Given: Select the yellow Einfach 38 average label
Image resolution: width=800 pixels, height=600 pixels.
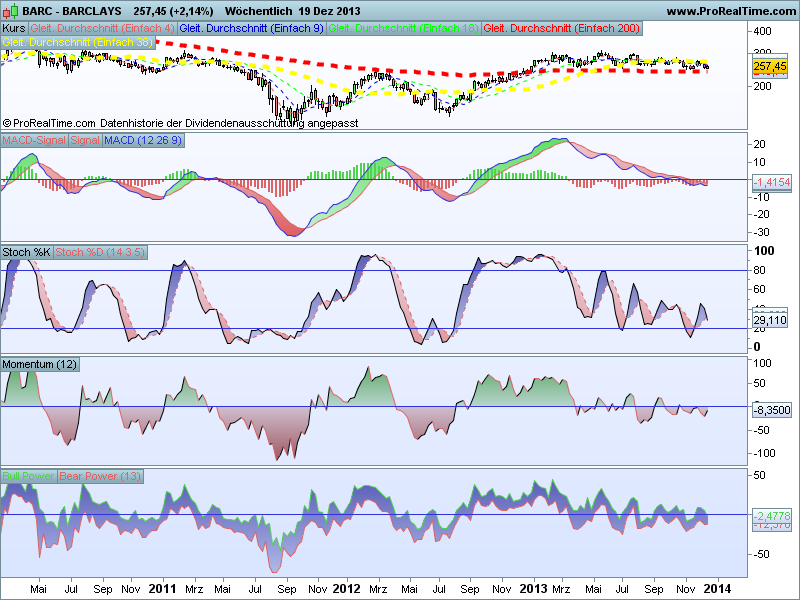Looking at the screenshot, I should [x=78, y=42].
